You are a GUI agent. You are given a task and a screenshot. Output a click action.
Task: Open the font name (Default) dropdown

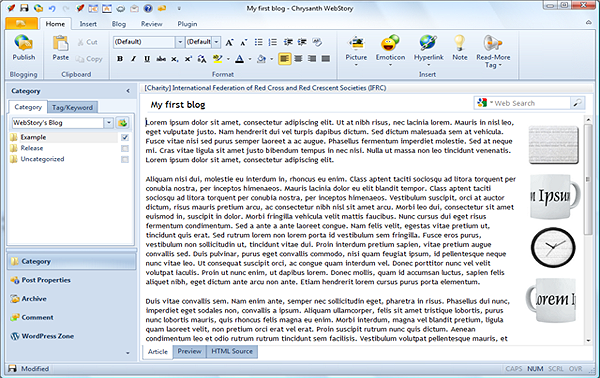click(x=179, y=42)
